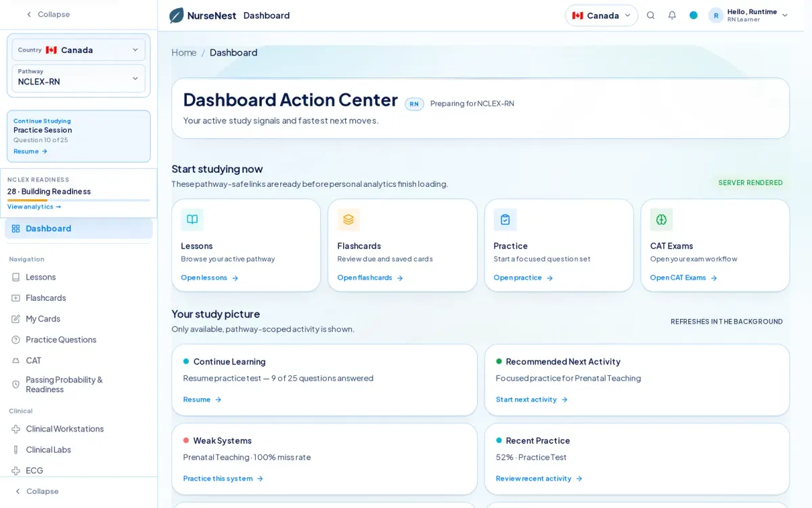Click the Practice this system link
The width and height of the screenshot is (812, 508).
pyautogui.click(x=223, y=479)
